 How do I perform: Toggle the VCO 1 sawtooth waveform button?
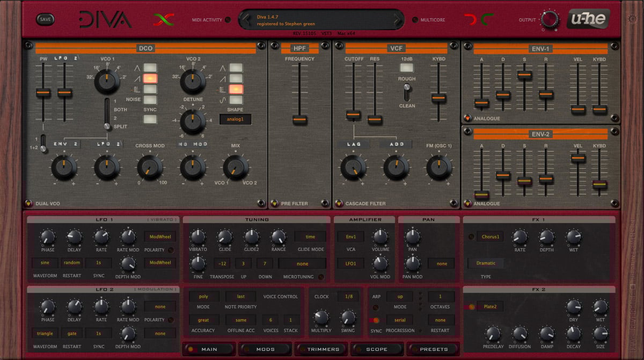(150, 78)
